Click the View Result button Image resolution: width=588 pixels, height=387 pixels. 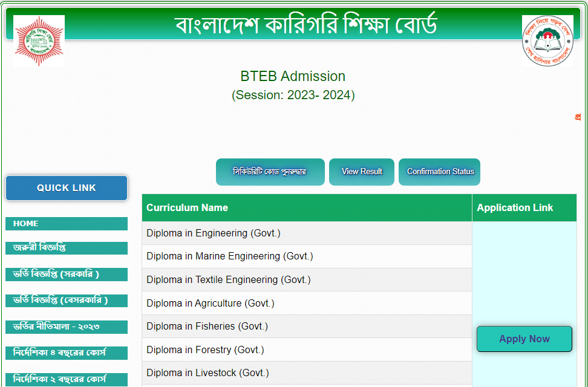point(361,171)
